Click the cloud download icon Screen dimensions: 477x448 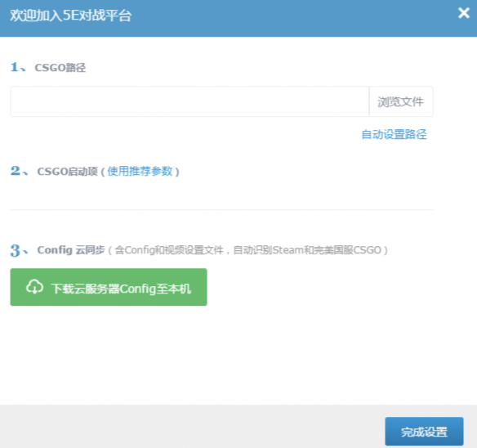[x=34, y=287]
